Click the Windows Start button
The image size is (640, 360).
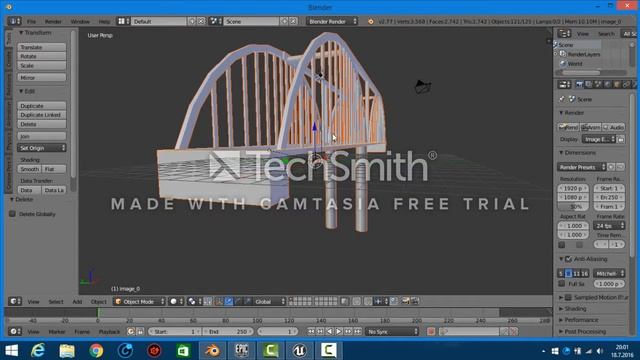point(11,350)
